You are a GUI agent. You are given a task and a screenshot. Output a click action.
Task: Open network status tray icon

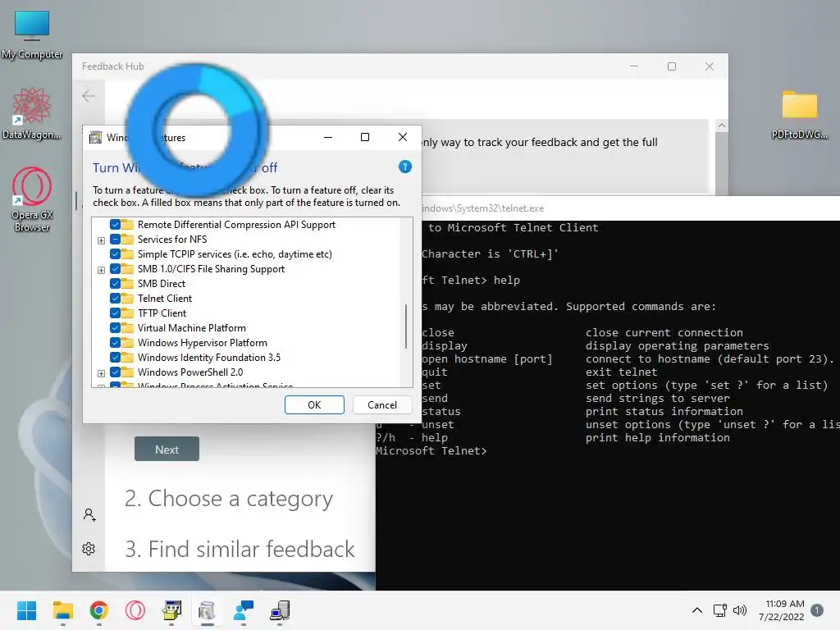[719, 610]
